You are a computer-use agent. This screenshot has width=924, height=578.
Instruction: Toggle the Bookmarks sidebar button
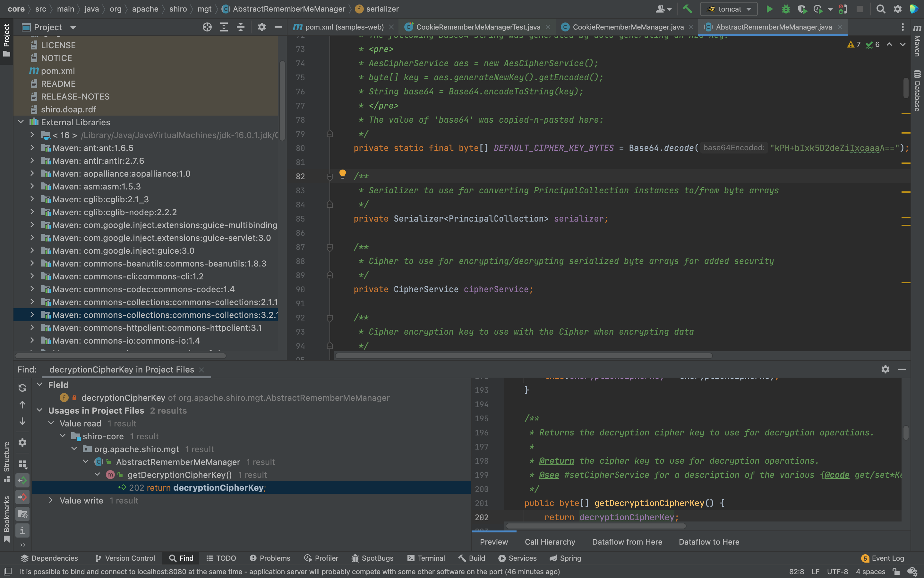[x=6, y=519]
